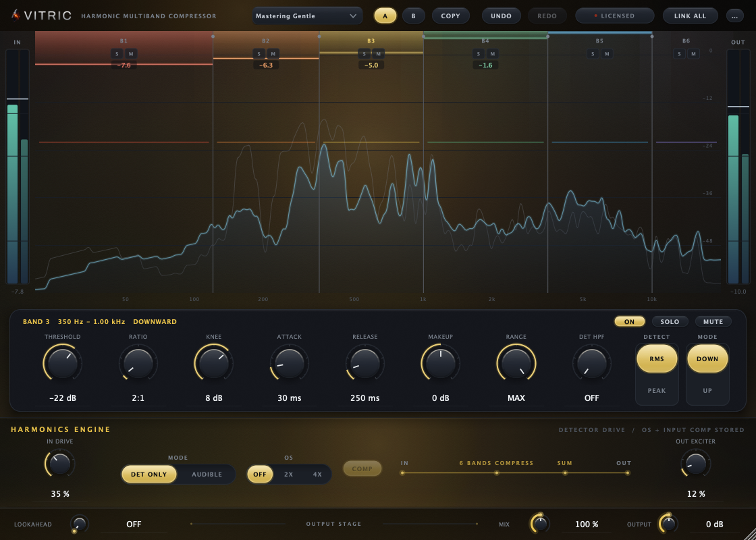Select the B6 band label
The height and width of the screenshot is (540, 756).
tap(686, 41)
